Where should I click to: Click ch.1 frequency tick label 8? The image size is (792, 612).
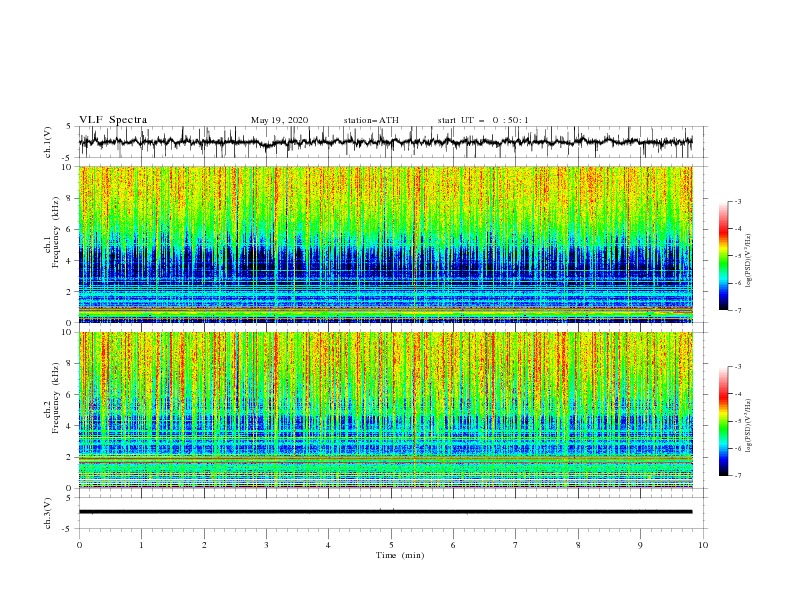tap(69, 198)
